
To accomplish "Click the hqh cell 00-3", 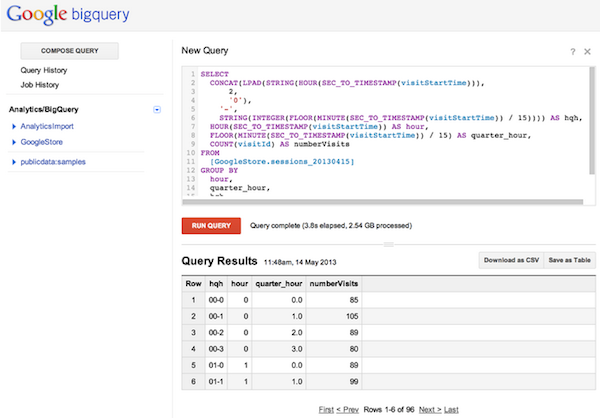I will pos(216,349).
